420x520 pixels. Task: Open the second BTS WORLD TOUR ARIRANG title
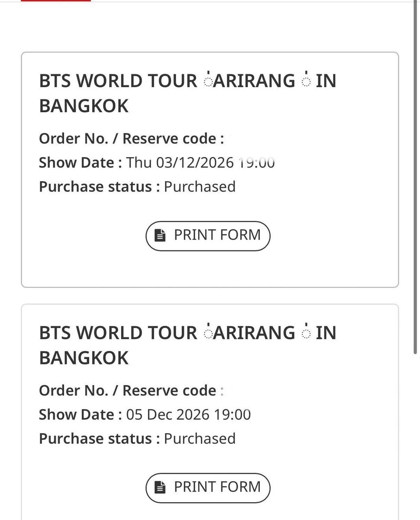pyautogui.click(x=187, y=345)
